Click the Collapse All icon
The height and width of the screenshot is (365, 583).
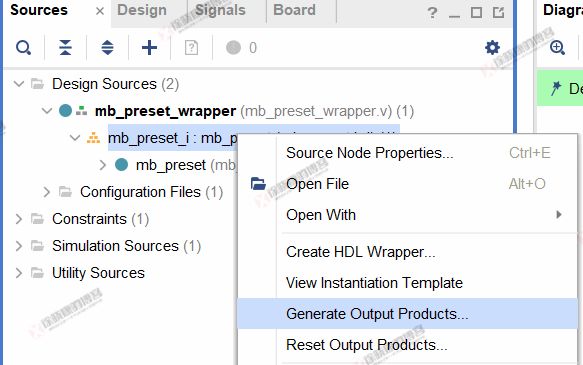pos(65,48)
